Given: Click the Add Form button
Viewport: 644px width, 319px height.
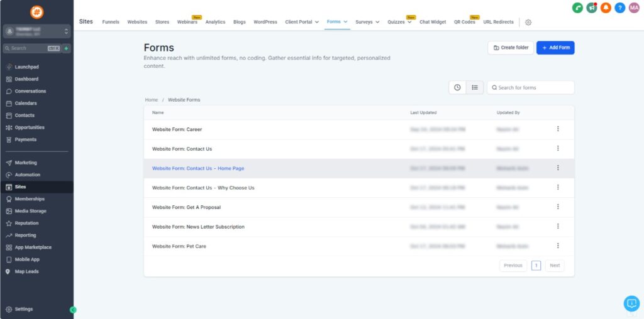Looking at the screenshot, I should pos(555,48).
